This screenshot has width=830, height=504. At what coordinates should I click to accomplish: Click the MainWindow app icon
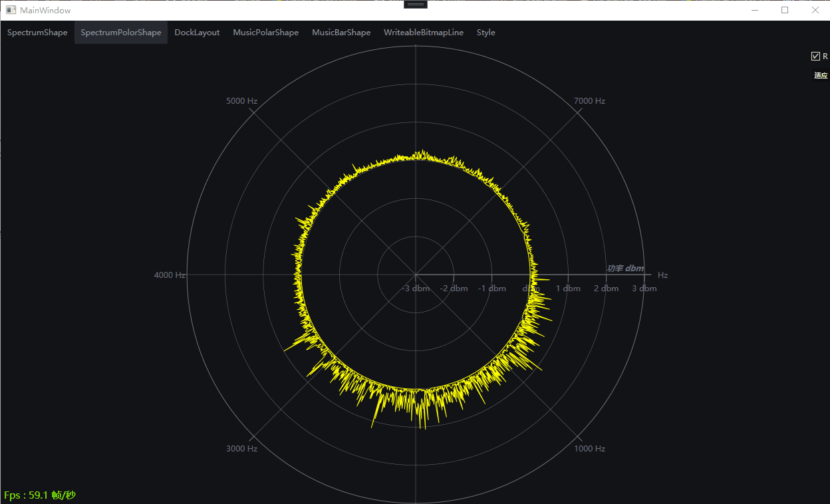coord(11,10)
